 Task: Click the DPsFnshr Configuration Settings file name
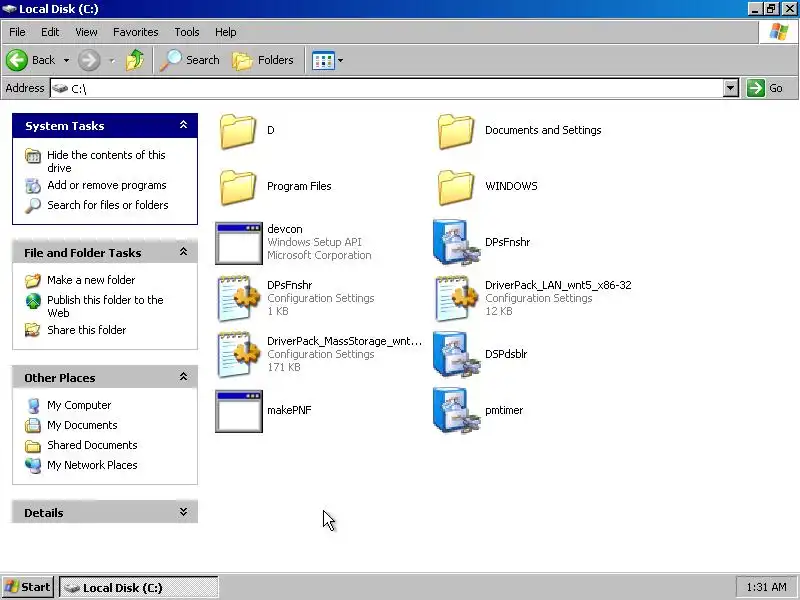point(290,285)
